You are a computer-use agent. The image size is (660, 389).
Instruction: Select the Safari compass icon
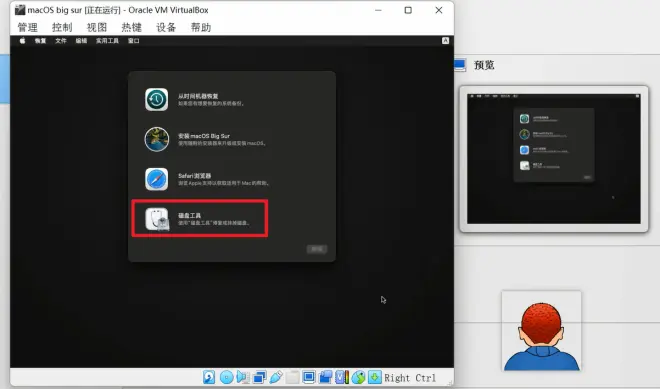click(157, 179)
